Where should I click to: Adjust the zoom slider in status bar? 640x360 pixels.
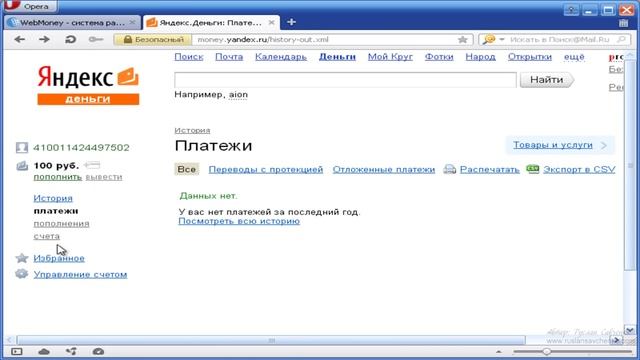(x=547, y=351)
